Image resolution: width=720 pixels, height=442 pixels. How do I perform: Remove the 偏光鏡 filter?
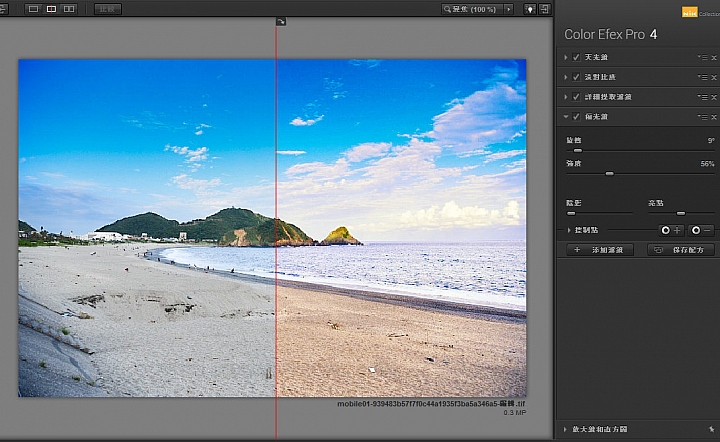coord(714,117)
